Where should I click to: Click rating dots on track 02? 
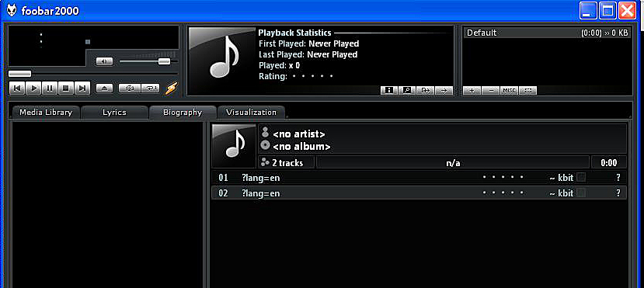pos(503,193)
